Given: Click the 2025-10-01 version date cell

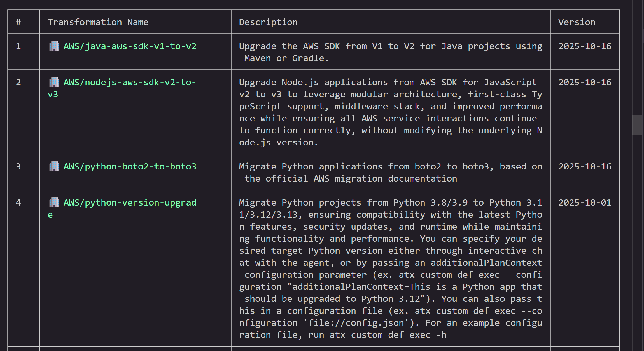Looking at the screenshot, I should [584, 202].
